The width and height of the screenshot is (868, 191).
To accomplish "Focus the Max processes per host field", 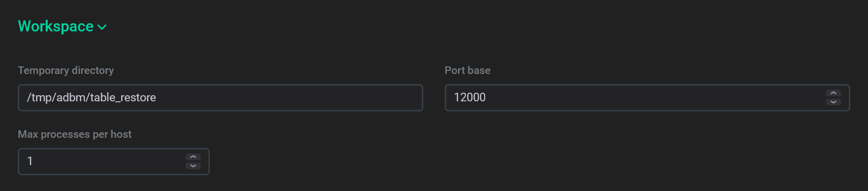I will (x=114, y=162).
